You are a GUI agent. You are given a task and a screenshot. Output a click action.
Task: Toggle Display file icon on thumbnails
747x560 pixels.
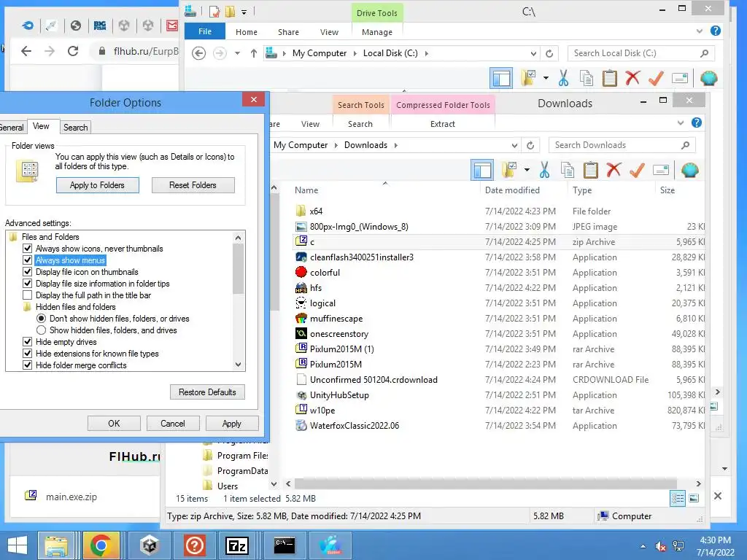(x=28, y=272)
